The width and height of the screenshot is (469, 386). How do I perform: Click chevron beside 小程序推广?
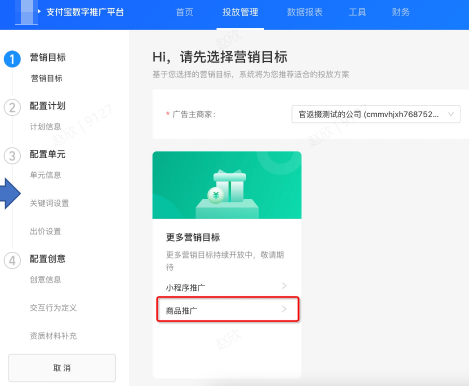pyautogui.click(x=284, y=286)
